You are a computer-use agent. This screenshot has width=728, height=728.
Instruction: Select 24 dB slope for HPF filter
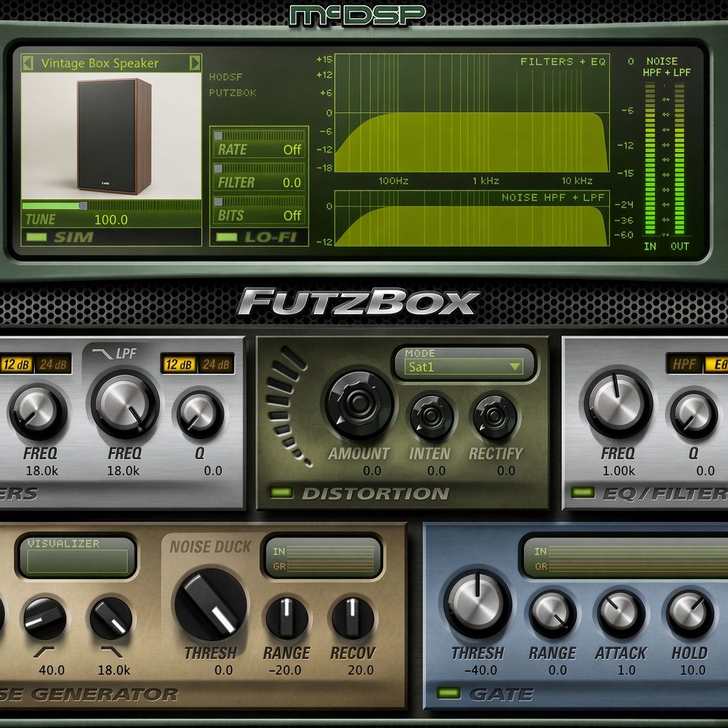tap(53, 365)
